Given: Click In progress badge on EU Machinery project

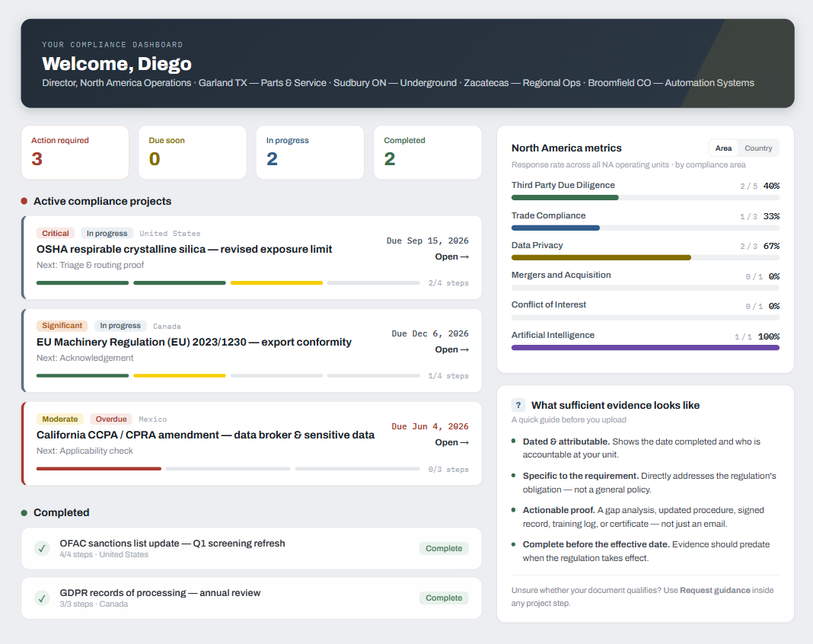Looking at the screenshot, I should pos(120,326).
